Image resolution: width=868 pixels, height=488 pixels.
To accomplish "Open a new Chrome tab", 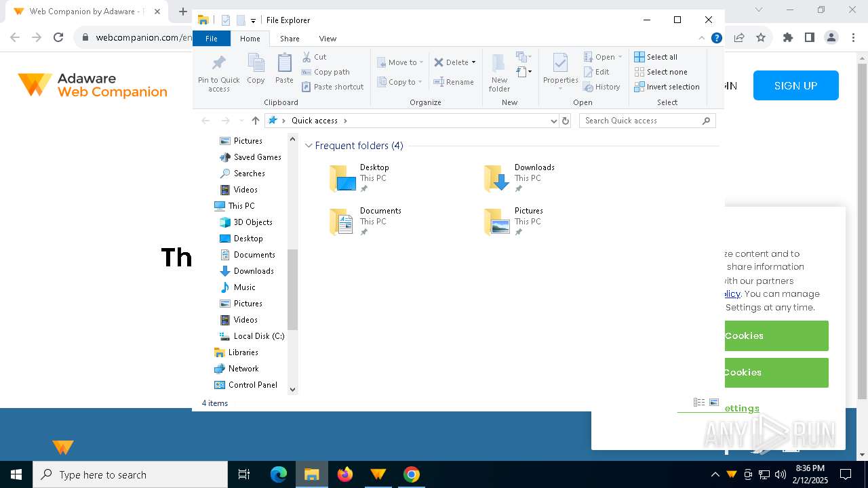I will (183, 11).
